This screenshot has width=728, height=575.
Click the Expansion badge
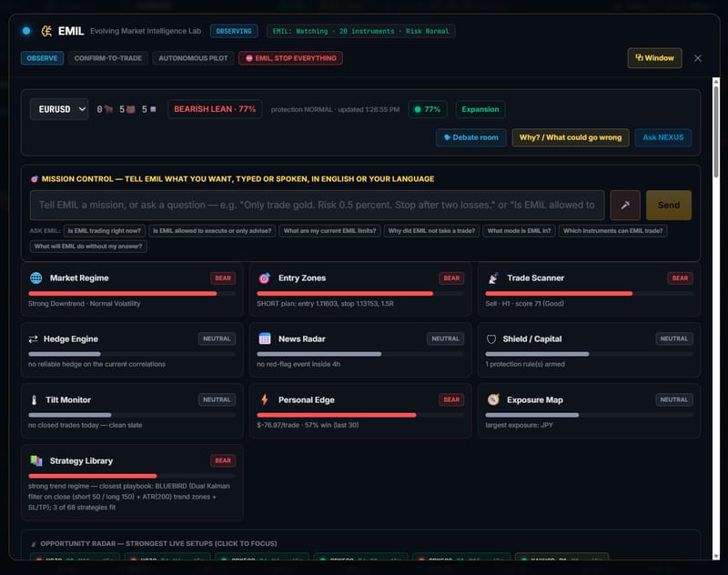click(x=480, y=109)
